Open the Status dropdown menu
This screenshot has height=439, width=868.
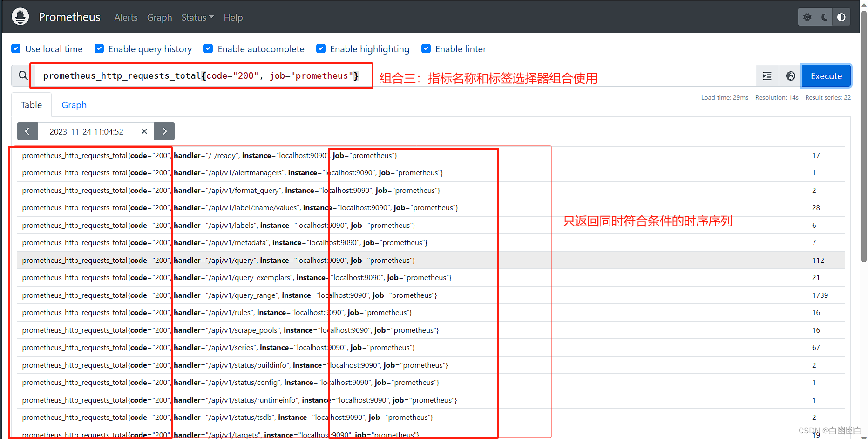[197, 17]
